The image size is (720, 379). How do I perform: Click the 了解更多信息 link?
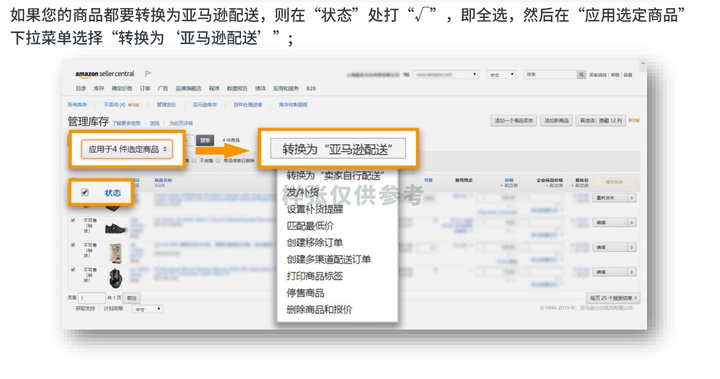point(126,124)
